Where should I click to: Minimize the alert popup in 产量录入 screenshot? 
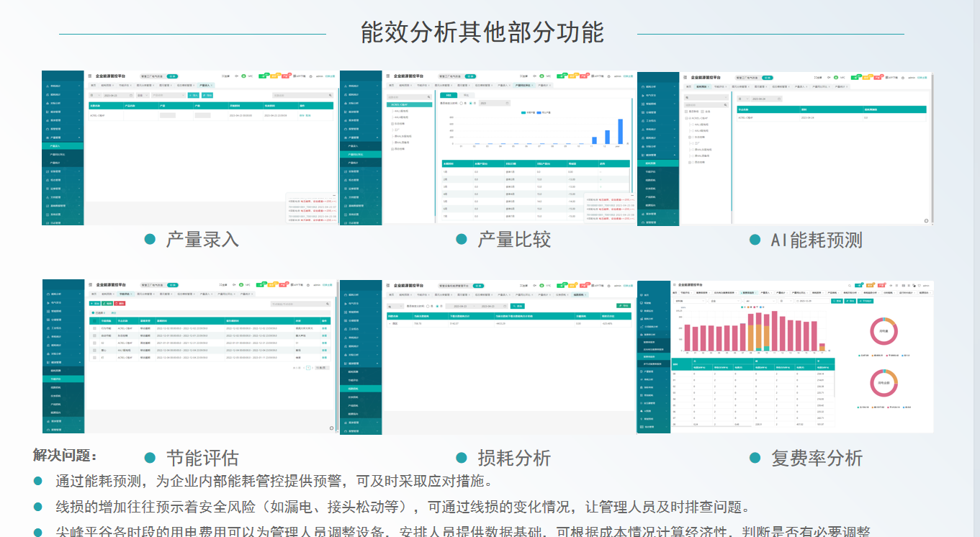pyautogui.click(x=334, y=195)
